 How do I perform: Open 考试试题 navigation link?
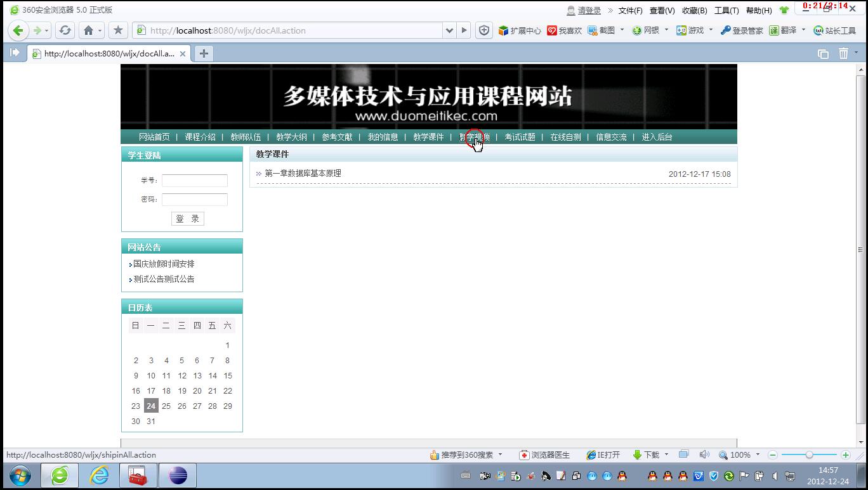[x=520, y=137]
